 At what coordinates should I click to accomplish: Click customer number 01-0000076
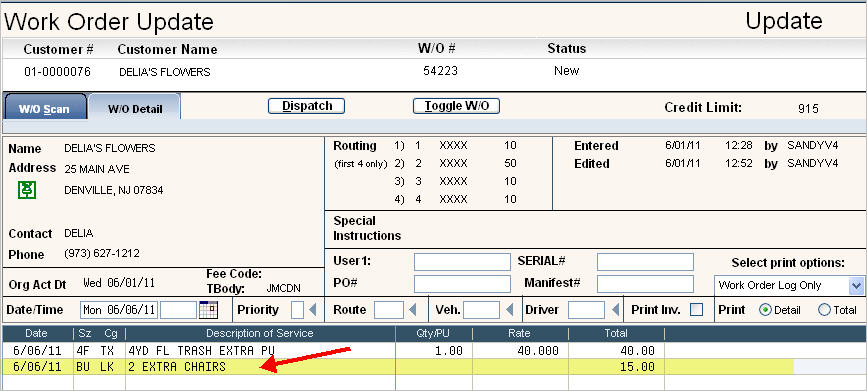pos(58,72)
